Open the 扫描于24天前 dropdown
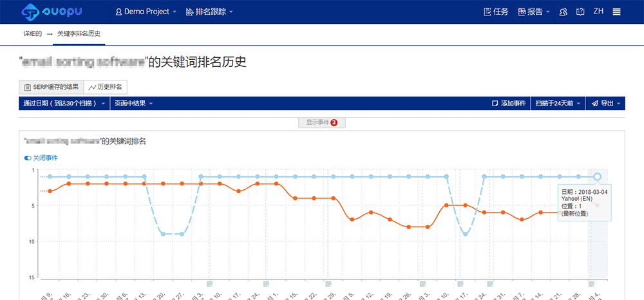The height and width of the screenshot is (300, 644). 558,104
